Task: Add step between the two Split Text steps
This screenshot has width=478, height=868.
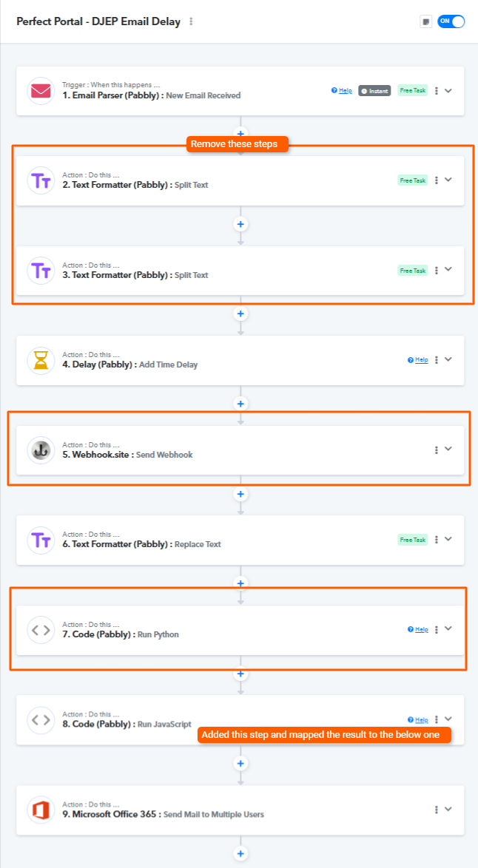Action: click(x=240, y=223)
